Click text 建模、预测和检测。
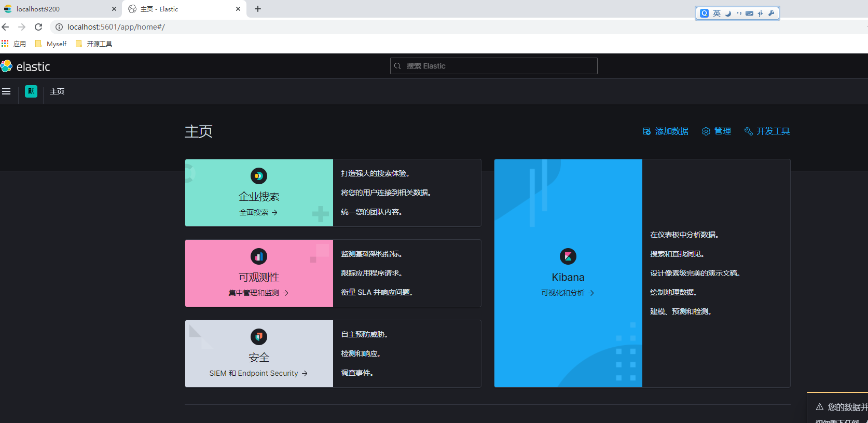 coord(681,311)
